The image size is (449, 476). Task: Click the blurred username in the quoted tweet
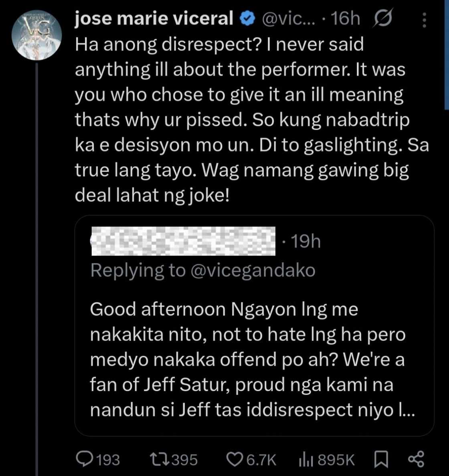coord(183,241)
